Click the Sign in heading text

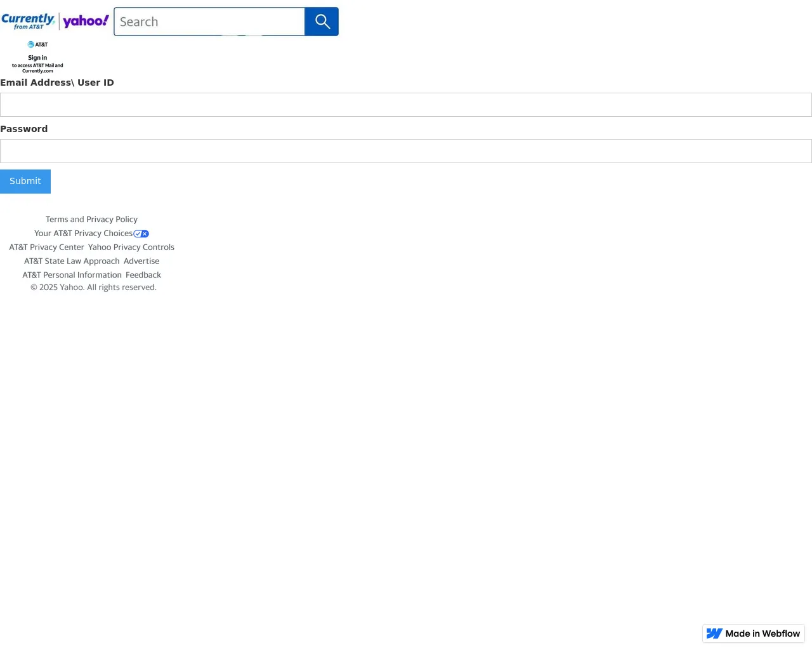point(37,58)
